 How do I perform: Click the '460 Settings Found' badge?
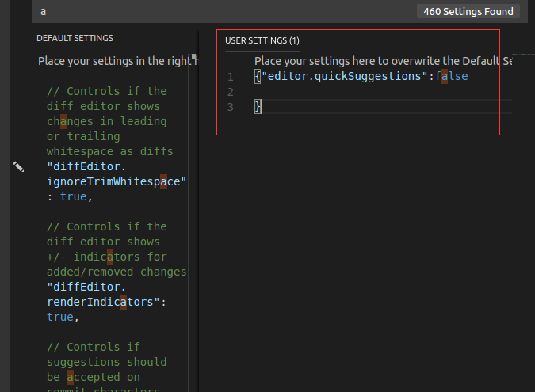pos(468,12)
